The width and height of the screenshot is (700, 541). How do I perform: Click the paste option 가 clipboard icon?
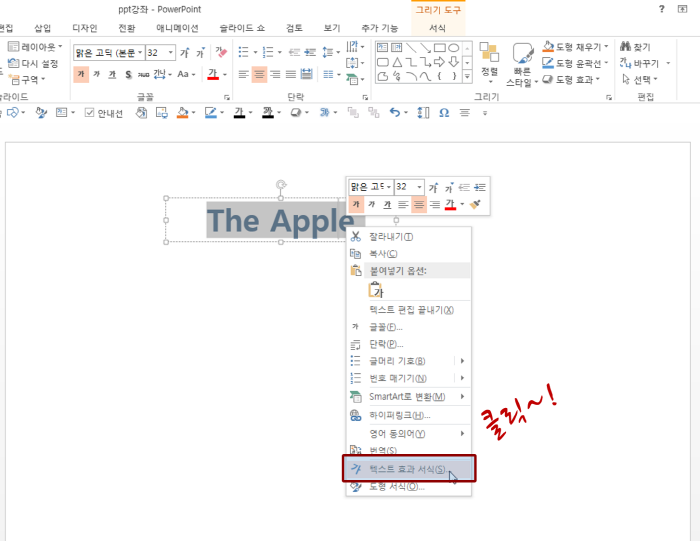pos(376,290)
